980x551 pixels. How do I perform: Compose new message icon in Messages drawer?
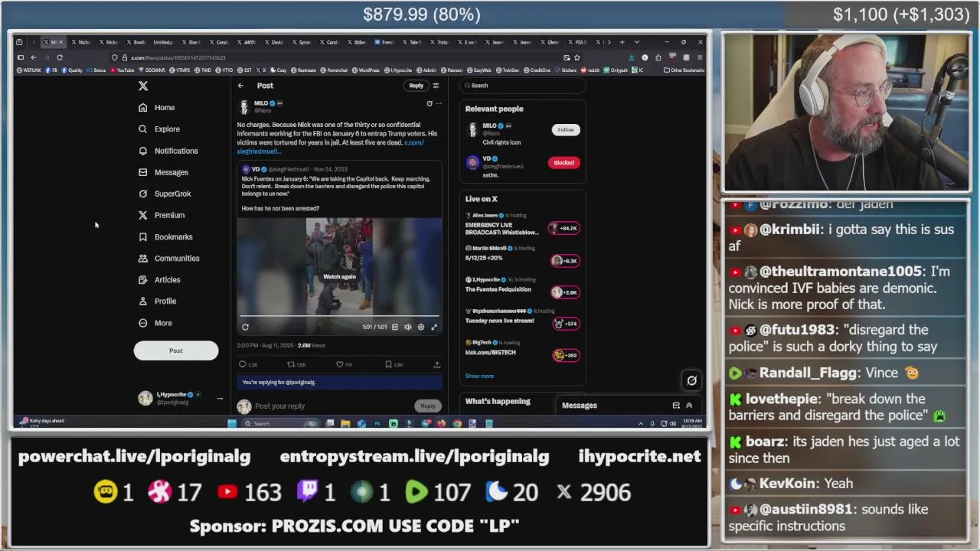click(x=676, y=406)
